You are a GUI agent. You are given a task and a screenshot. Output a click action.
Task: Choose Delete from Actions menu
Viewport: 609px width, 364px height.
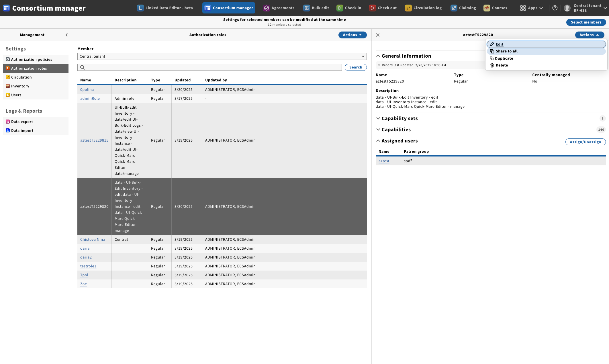tap(546, 65)
